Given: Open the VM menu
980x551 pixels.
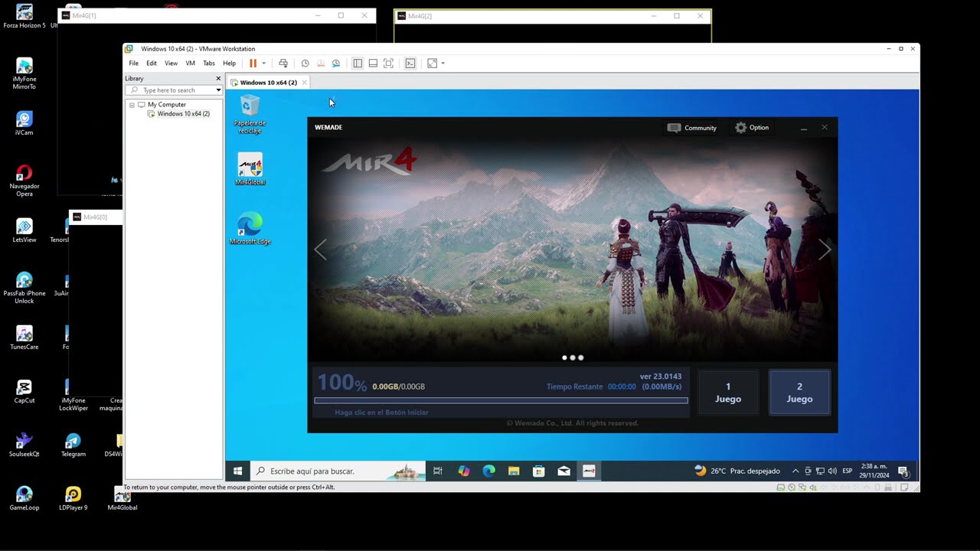Looking at the screenshot, I should [190, 64].
